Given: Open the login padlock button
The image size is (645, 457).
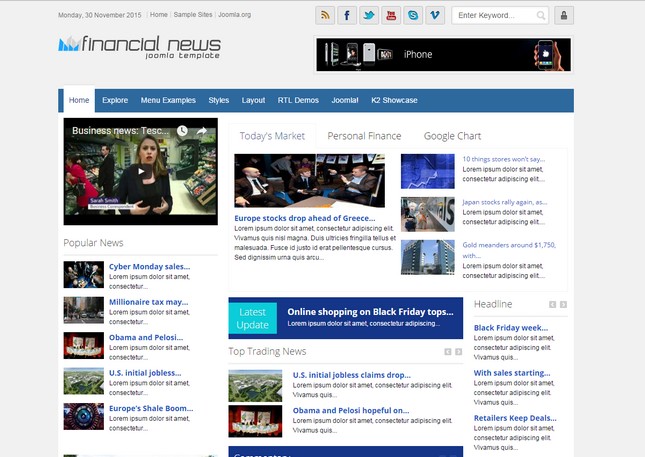Looking at the screenshot, I should point(564,16).
